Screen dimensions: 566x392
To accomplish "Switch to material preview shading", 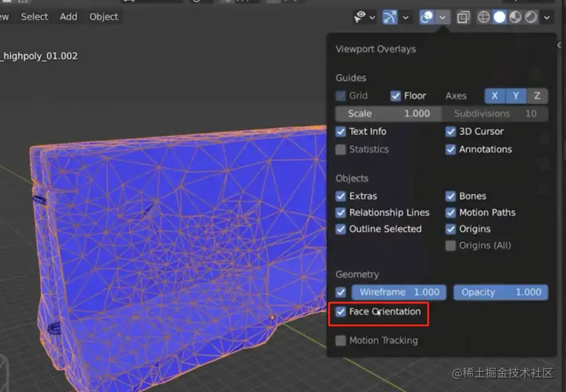I will [x=515, y=17].
